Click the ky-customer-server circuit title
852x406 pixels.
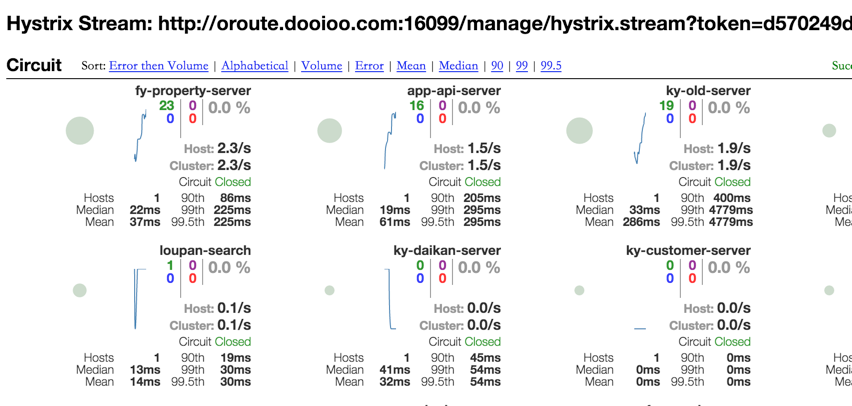point(688,251)
